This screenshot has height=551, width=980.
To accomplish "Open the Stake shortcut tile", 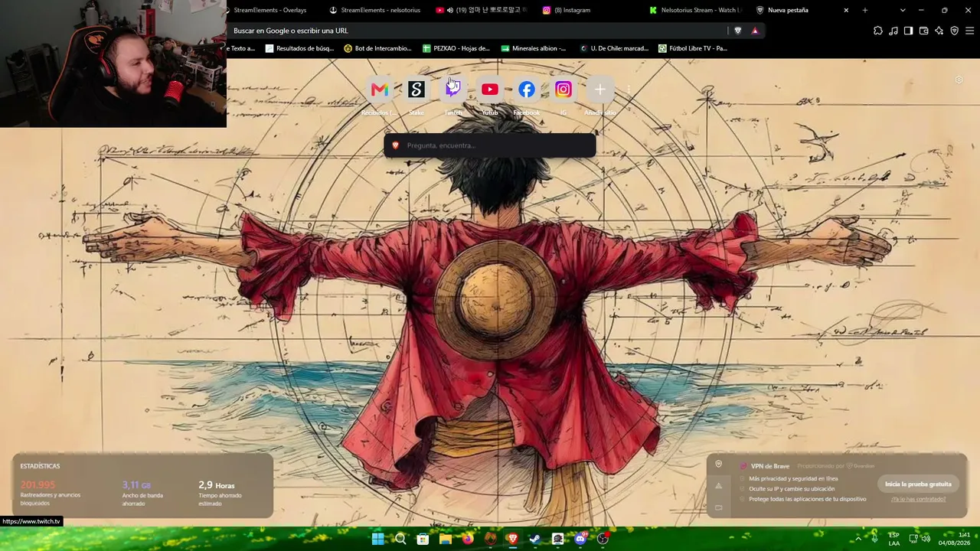I will [416, 90].
